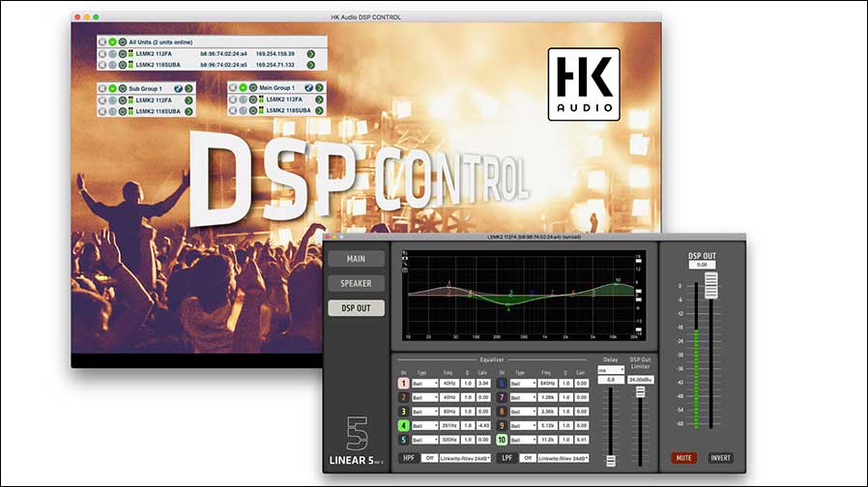868x487 pixels.
Task: Click the red MUTE button
Action: click(683, 458)
